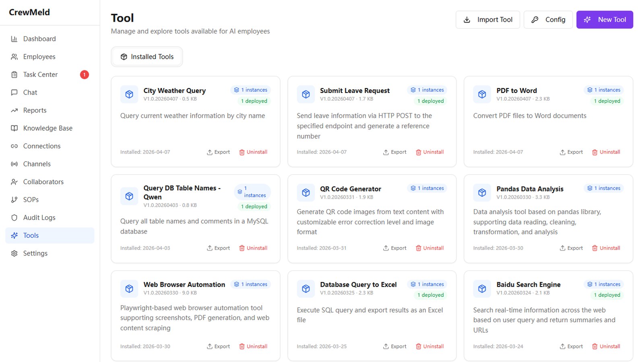Click the Task Center clipboard icon
Image resolution: width=644 pixels, height=362 pixels.
pyautogui.click(x=14, y=74)
